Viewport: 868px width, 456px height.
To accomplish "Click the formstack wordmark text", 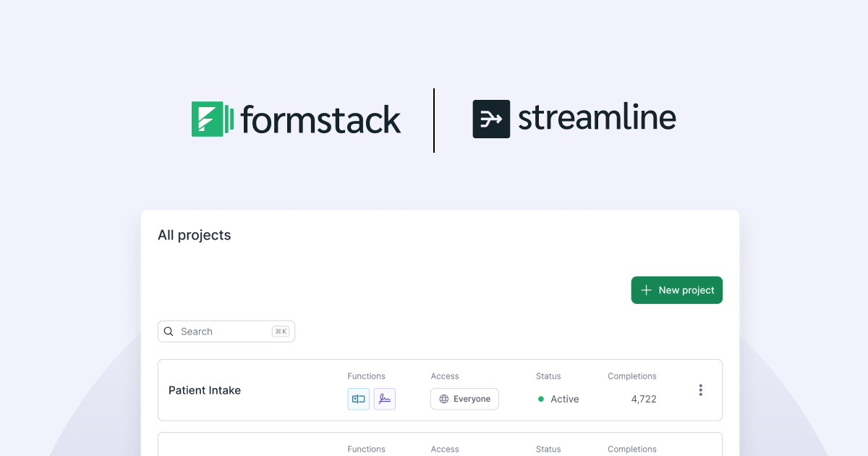I will [x=321, y=119].
